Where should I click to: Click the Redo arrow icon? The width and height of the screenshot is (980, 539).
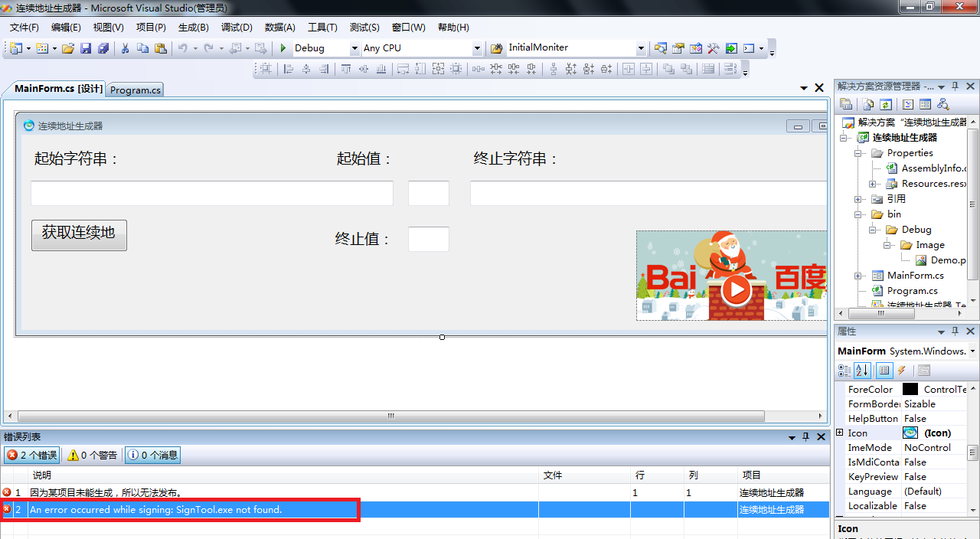point(208,48)
